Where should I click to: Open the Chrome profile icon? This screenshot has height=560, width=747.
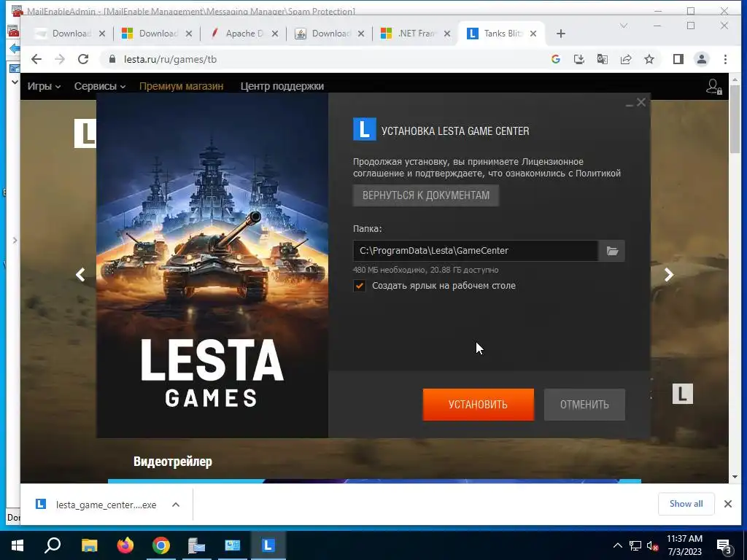pyautogui.click(x=701, y=59)
